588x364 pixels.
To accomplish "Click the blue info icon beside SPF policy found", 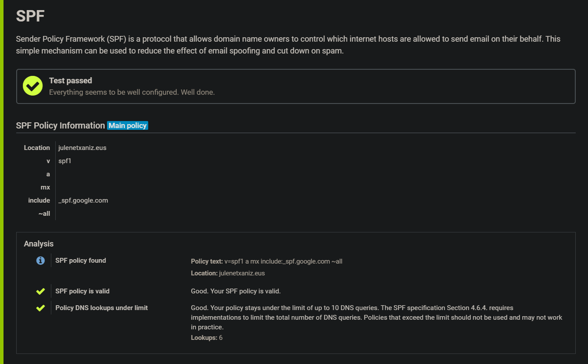I will point(40,261).
